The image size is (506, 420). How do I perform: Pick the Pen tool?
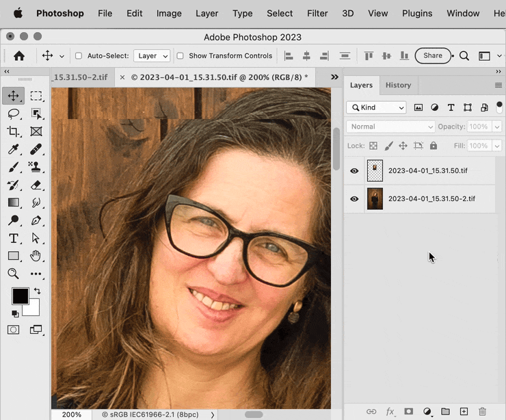click(36, 220)
